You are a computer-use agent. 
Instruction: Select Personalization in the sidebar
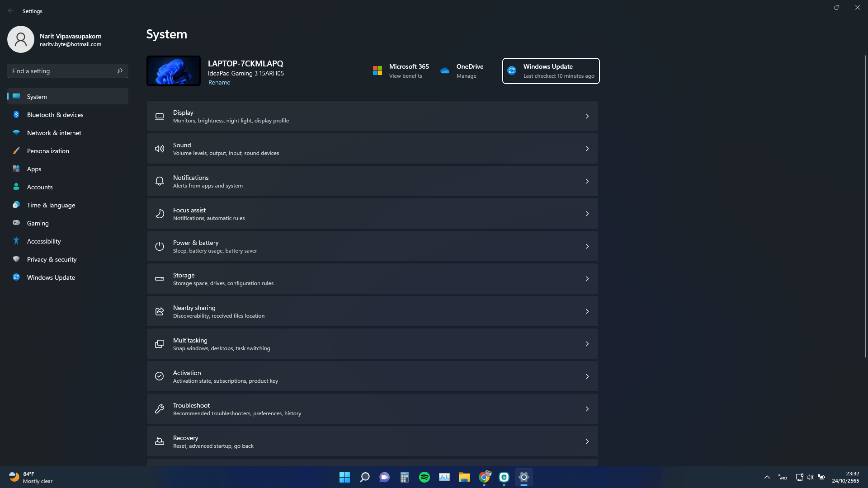coord(48,151)
